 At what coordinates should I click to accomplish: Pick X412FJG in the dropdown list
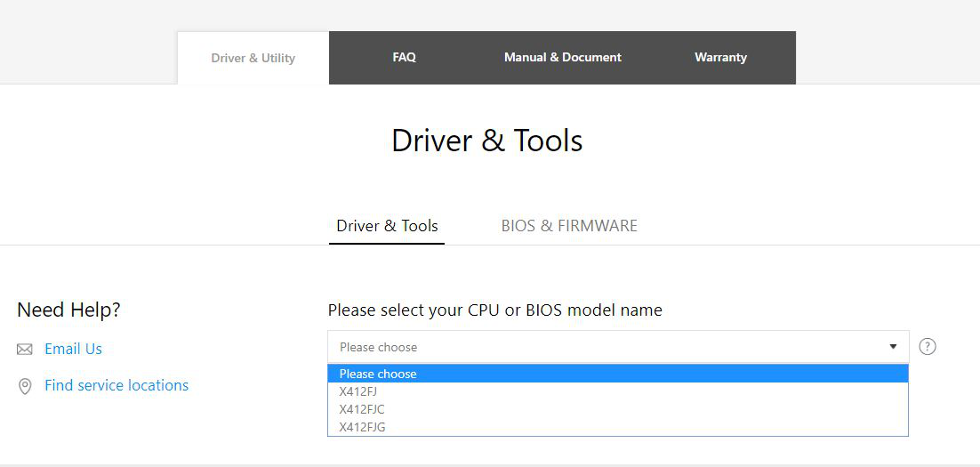[x=362, y=427]
